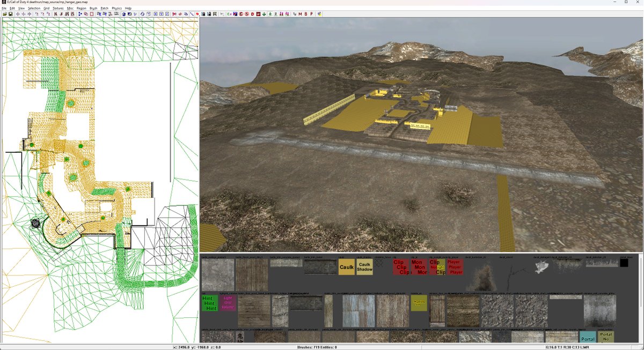Image resolution: width=644 pixels, height=350 pixels.
Task: Select the Caulk Shadow texture
Action: pos(365,267)
